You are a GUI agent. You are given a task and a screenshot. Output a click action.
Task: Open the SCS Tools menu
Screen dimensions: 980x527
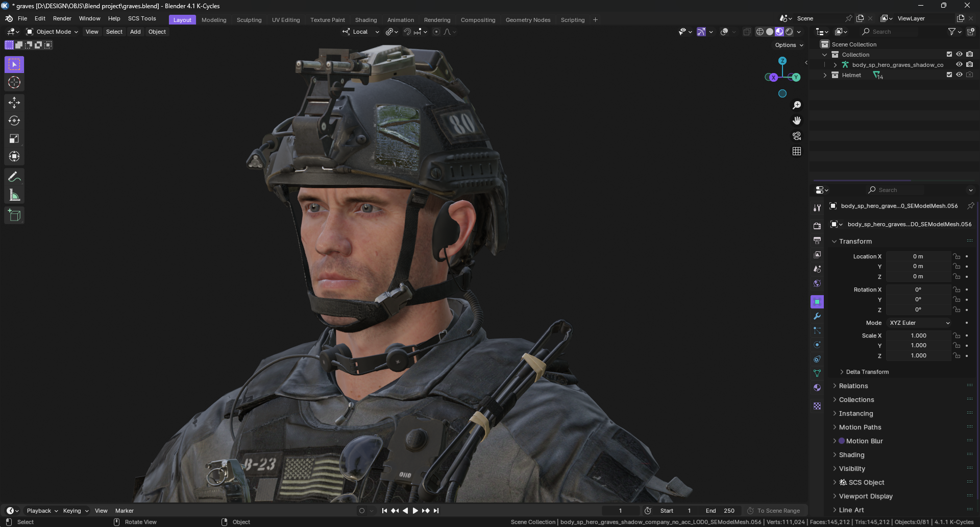(142, 18)
